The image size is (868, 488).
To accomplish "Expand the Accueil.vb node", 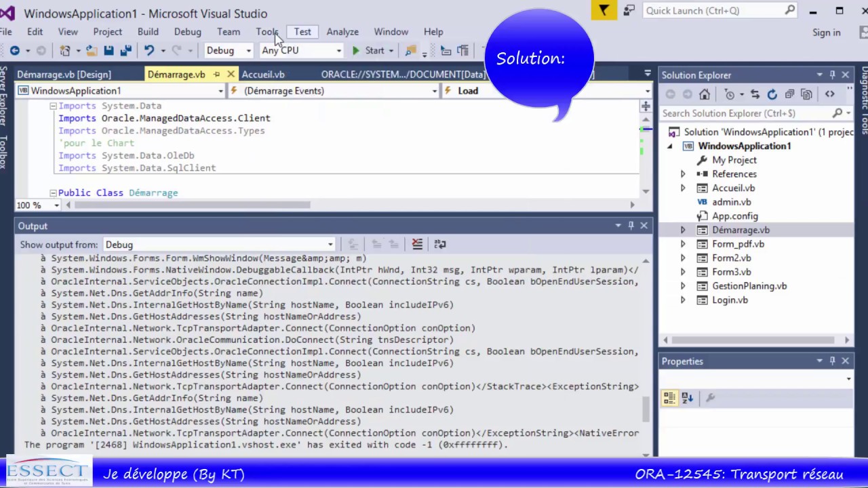I will 683,188.
